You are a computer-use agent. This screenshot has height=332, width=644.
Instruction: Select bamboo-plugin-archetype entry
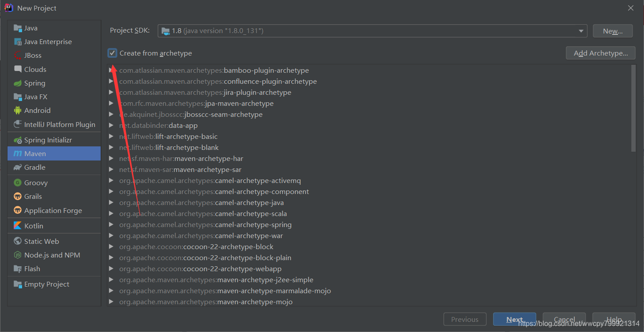point(214,71)
